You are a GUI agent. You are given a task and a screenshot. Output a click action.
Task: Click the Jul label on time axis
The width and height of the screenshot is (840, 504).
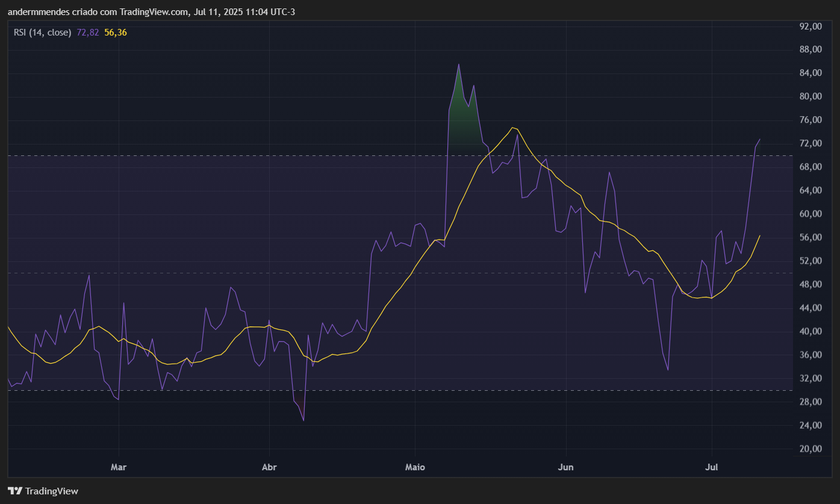(712, 467)
